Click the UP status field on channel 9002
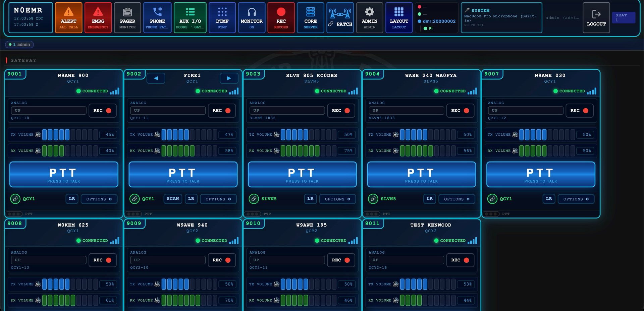This screenshot has width=644, height=311. 168,111
